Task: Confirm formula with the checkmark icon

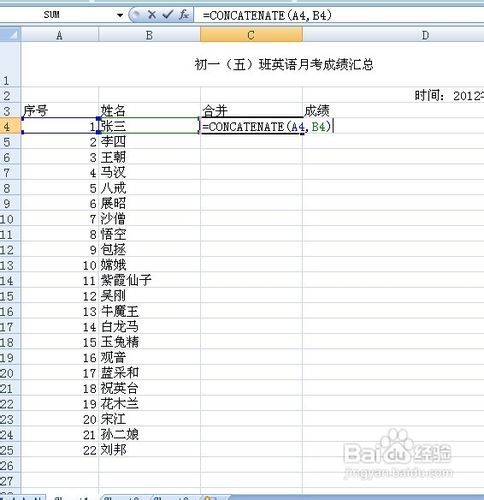Action: pyautogui.click(x=168, y=14)
